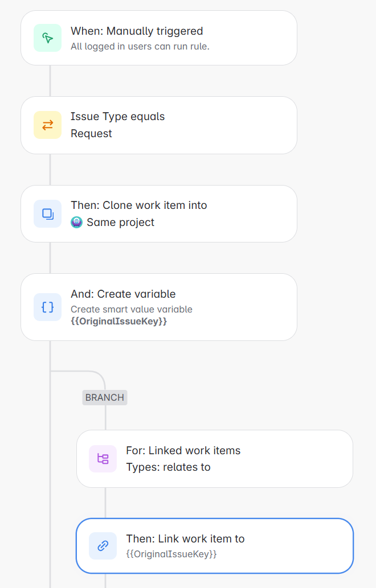The image size is (376, 588).
Task: Click the Create smart value variable subtitle
Action: [131, 307]
